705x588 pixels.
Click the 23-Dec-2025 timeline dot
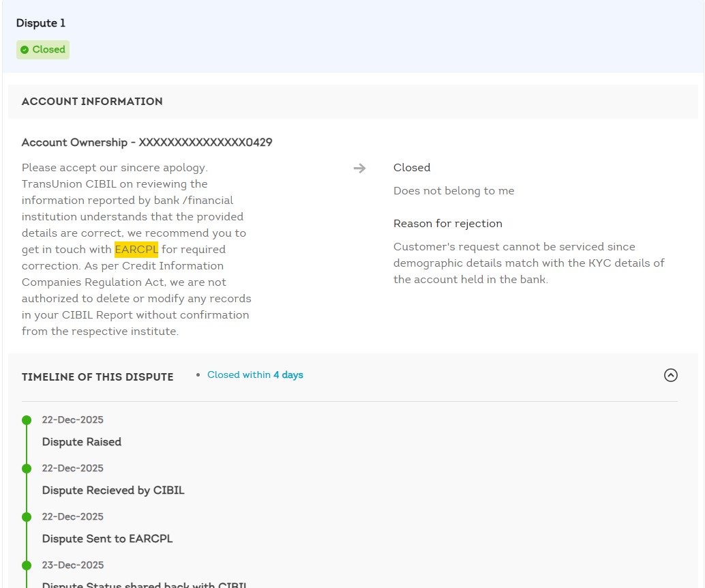[27, 565]
